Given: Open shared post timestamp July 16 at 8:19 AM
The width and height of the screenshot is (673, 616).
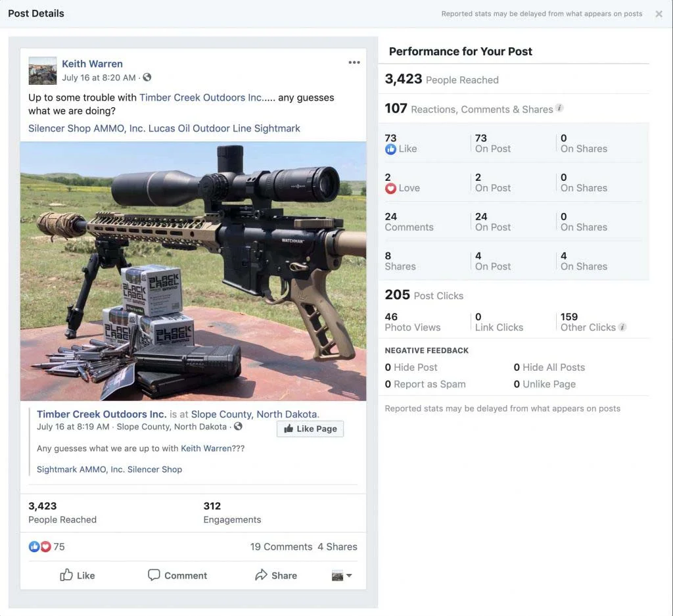Looking at the screenshot, I should [x=73, y=427].
